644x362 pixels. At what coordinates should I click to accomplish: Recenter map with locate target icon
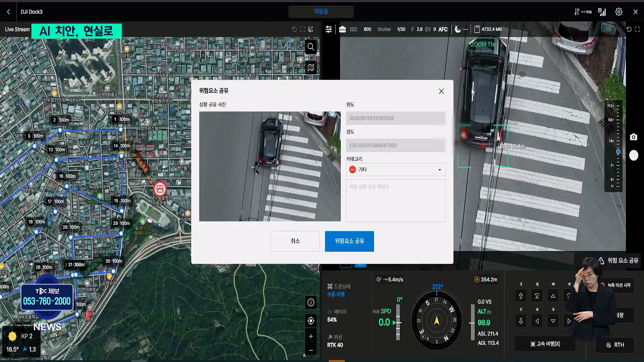[x=311, y=321]
